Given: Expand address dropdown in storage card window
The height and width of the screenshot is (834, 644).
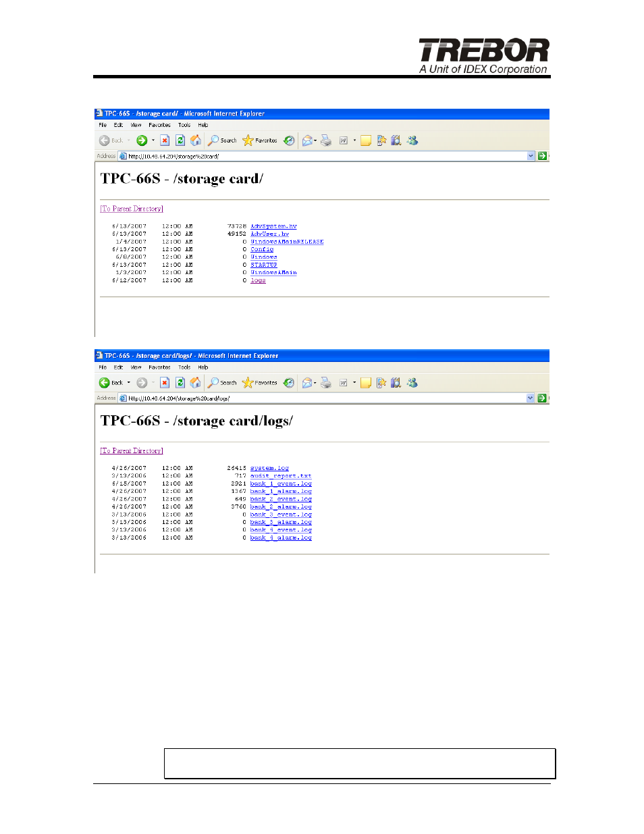Looking at the screenshot, I should tap(531, 156).
